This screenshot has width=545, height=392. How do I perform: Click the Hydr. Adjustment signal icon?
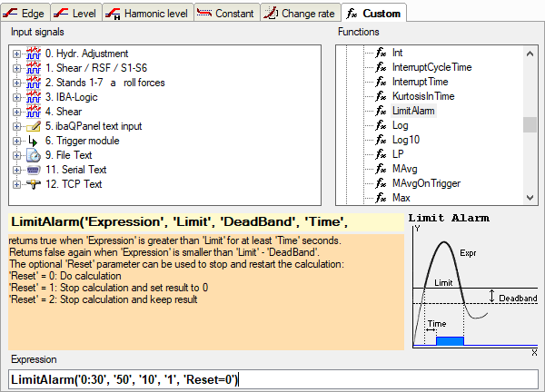point(34,54)
